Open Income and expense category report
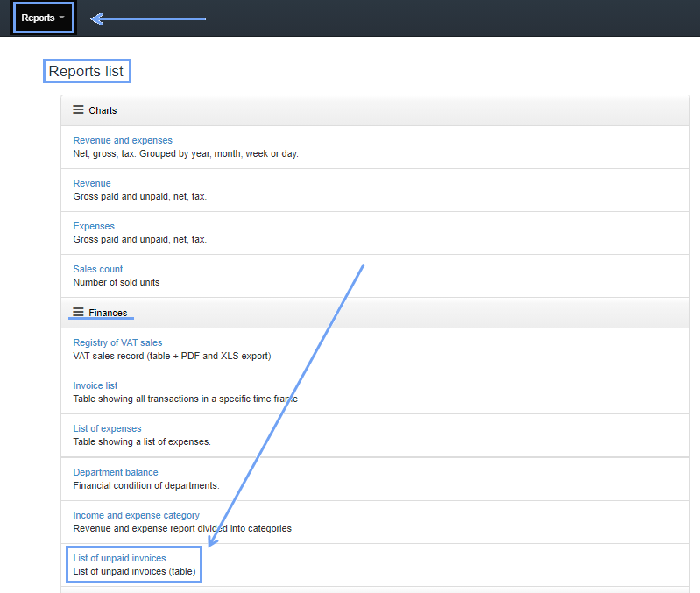The image size is (700, 593). [137, 515]
